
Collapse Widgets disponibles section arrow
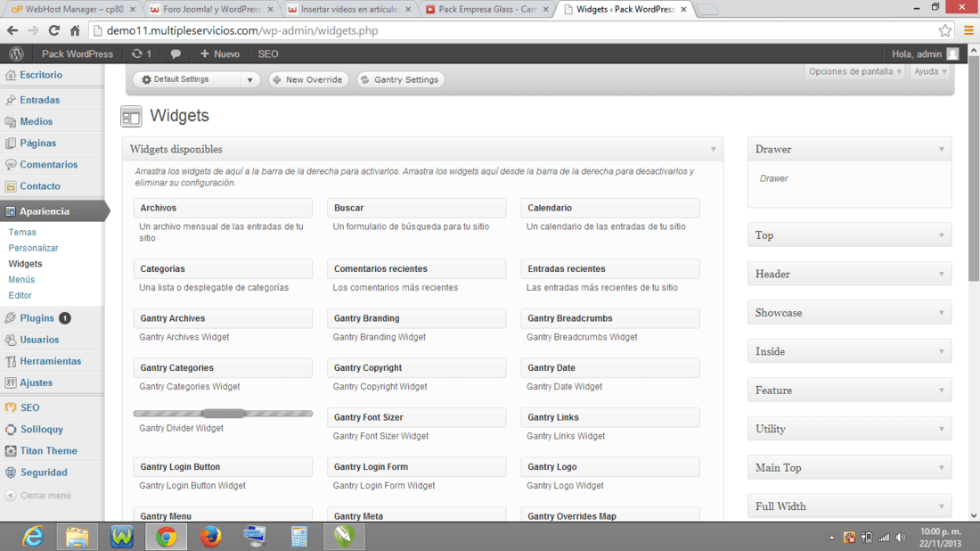[713, 150]
